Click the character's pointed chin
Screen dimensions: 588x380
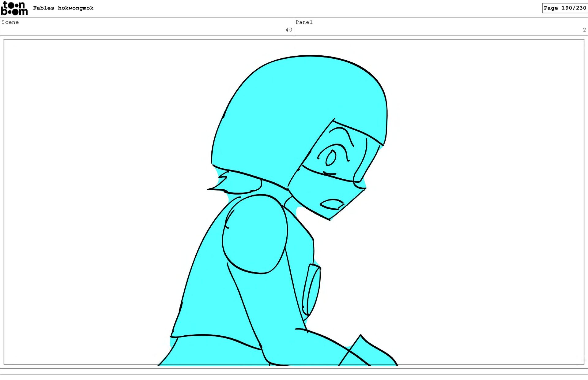point(329,218)
